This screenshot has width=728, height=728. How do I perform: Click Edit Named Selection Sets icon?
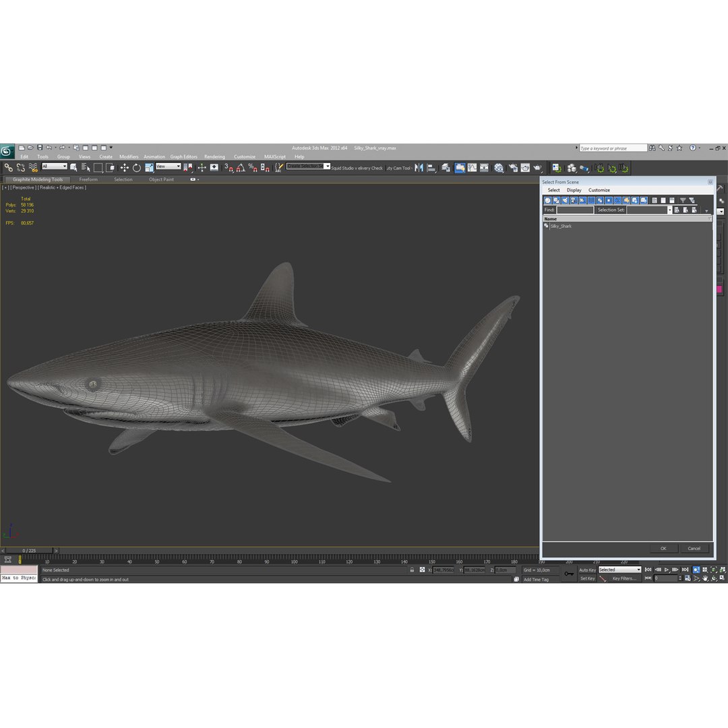[278, 168]
